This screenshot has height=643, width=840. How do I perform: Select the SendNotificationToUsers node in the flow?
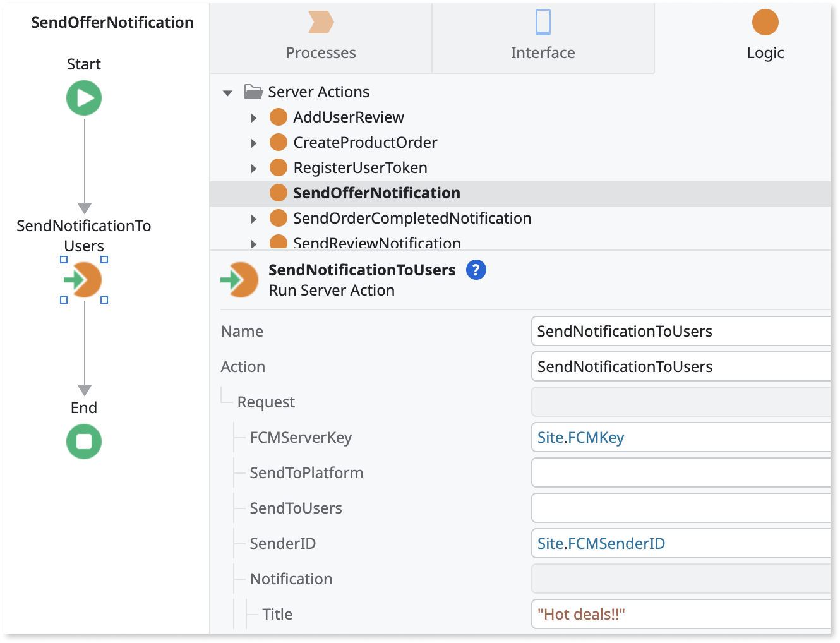[84, 280]
